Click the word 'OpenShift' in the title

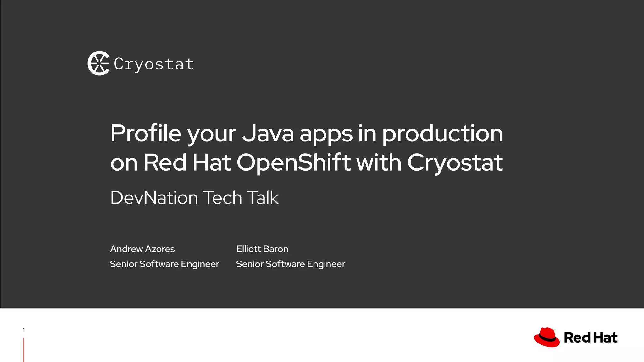[293, 162]
